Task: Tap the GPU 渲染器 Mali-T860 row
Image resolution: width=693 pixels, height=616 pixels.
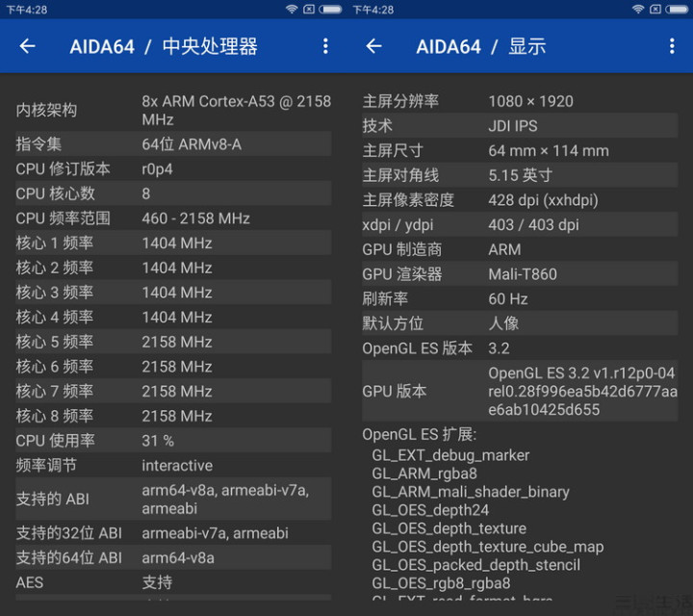Action: pyautogui.click(x=520, y=274)
